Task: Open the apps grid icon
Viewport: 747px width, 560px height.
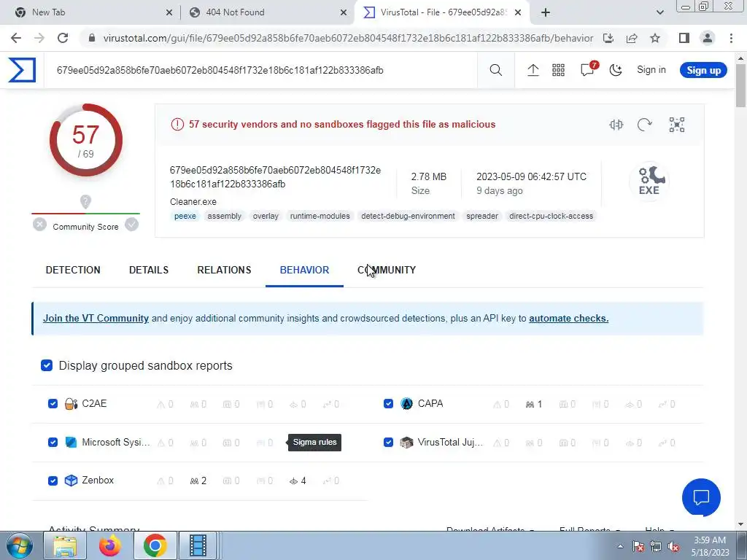Action: point(558,71)
